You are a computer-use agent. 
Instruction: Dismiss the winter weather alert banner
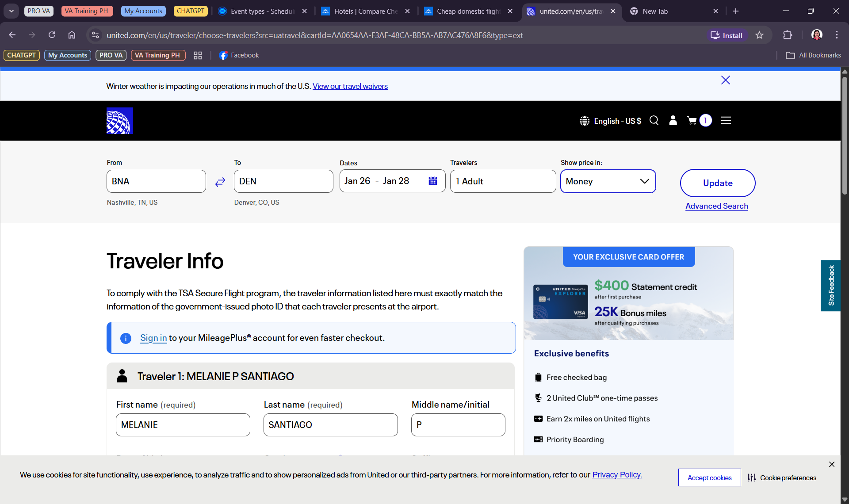pos(725,80)
